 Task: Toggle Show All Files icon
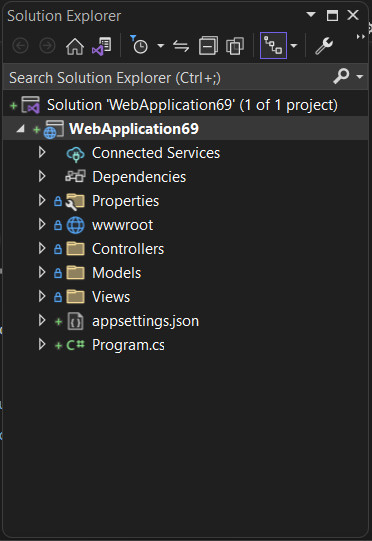click(235, 46)
